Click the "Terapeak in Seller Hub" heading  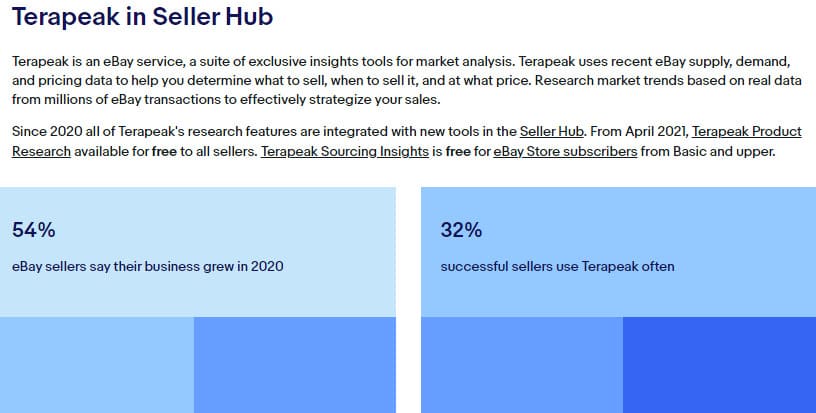click(x=143, y=16)
